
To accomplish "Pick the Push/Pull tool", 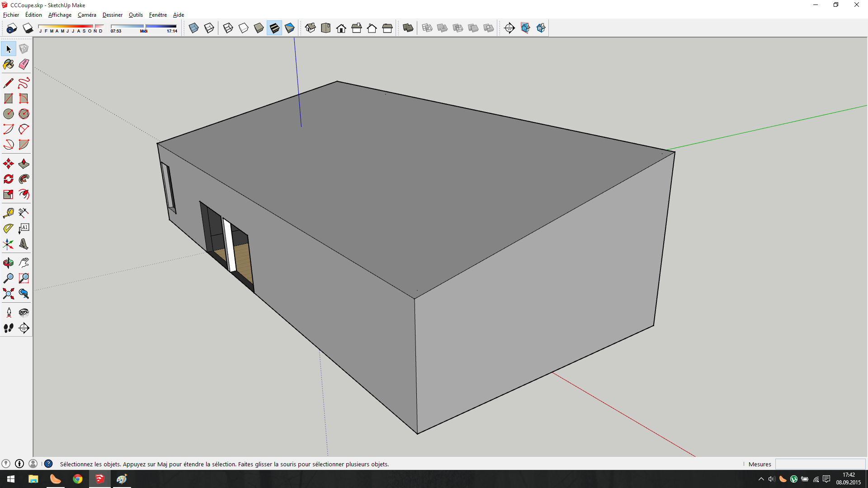I will (24, 164).
